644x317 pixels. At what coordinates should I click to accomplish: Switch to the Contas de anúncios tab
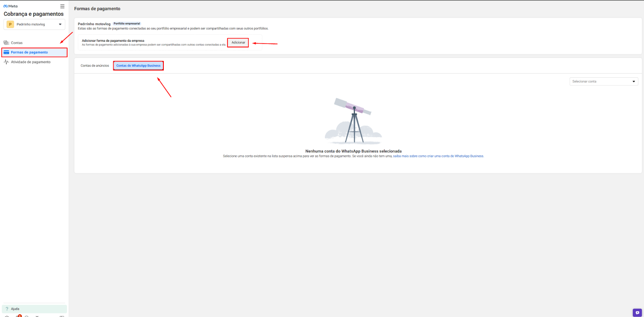pyautogui.click(x=95, y=66)
